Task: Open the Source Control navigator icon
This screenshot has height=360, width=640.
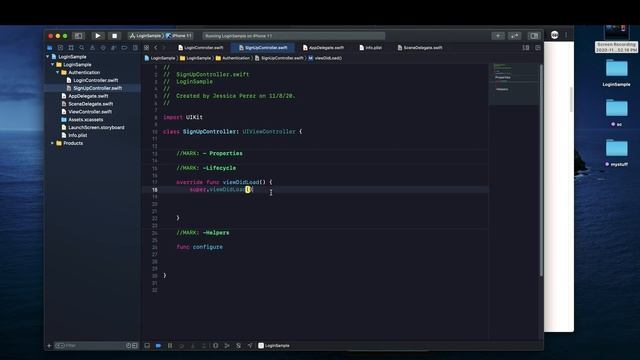Action: (60, 48)
